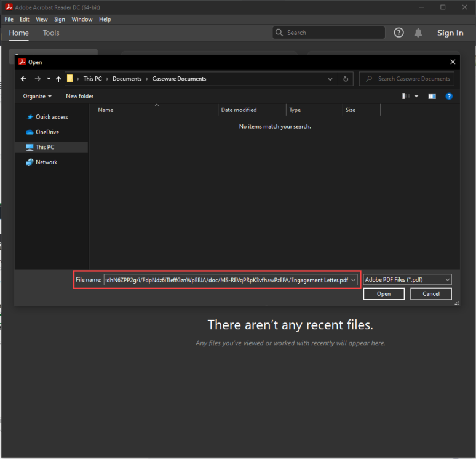The image size is (476, 459).
Task: Click the Open button
Action: coord(384,293)
